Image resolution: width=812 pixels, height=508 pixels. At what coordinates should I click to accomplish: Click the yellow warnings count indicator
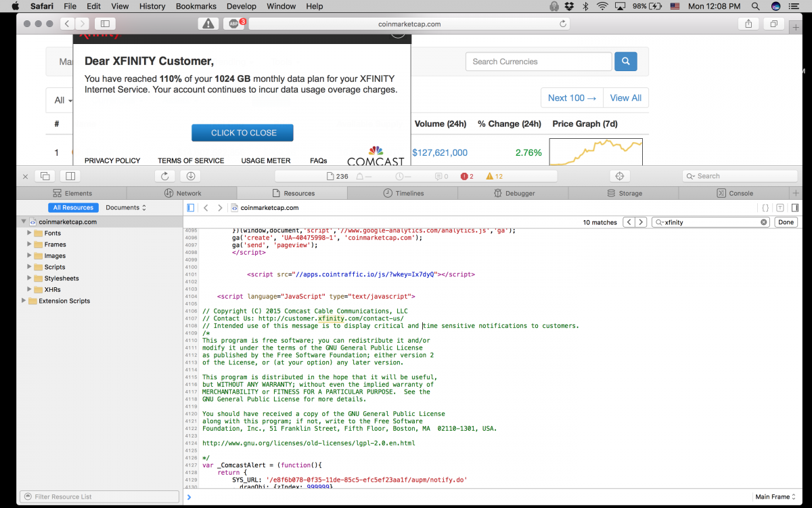coord(494,176)
